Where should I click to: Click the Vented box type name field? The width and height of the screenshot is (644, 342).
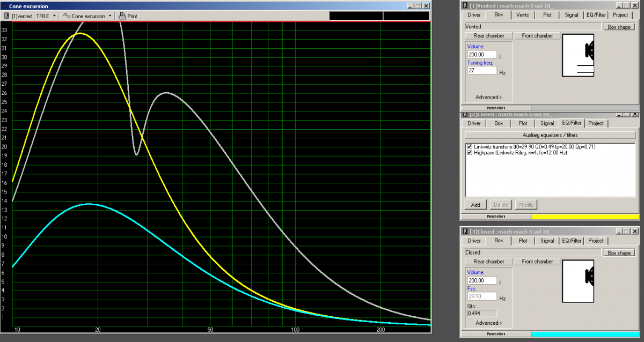click(x=533, y=26)
